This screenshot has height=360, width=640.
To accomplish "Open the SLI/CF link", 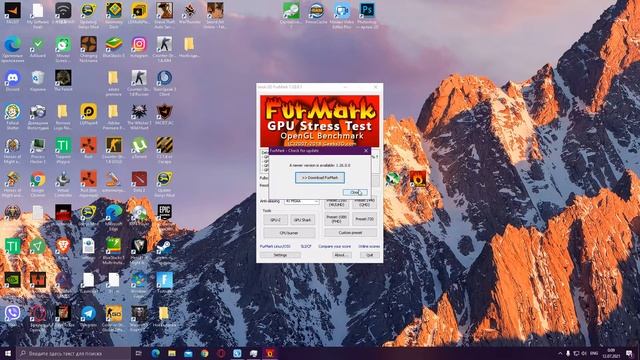I will [306, 247].
